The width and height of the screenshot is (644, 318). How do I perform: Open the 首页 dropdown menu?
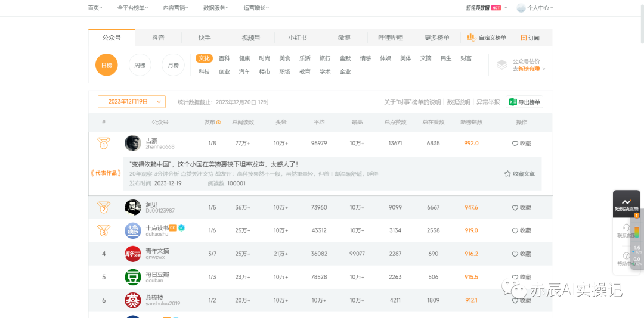(x=95, y=7)
